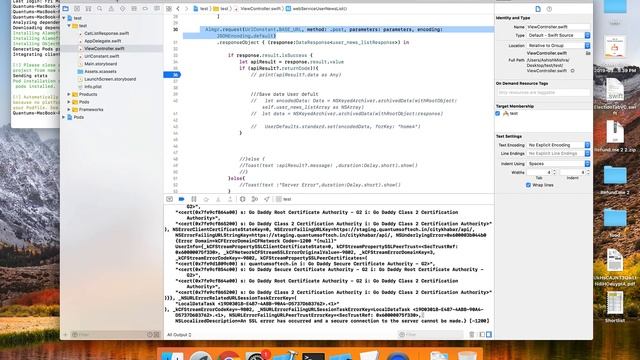This screenshot has width=640, height=360.
Task: Open the related items grid icon
Action: (x=169, y=9)
